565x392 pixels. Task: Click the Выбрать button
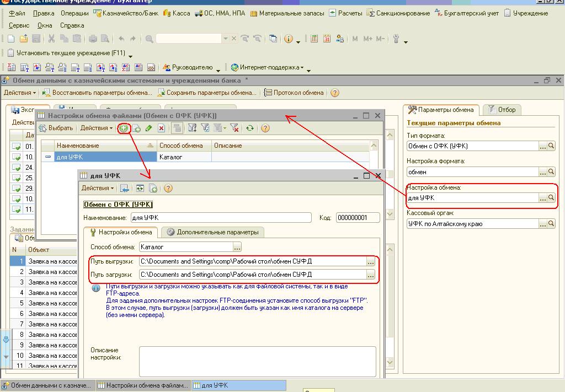click(x=56, y=128)
